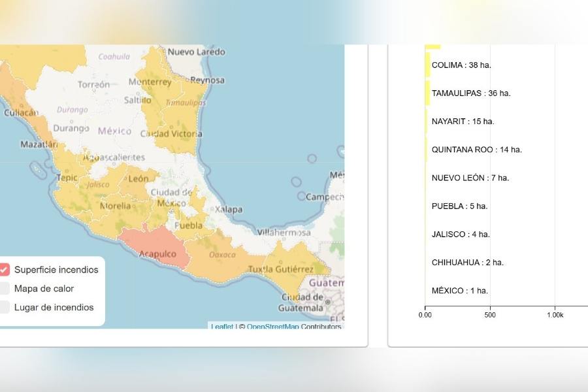Select the NAYARIT : 15 ha. entry
Viewport: 588px width, 392px height.
coord(463,121)
